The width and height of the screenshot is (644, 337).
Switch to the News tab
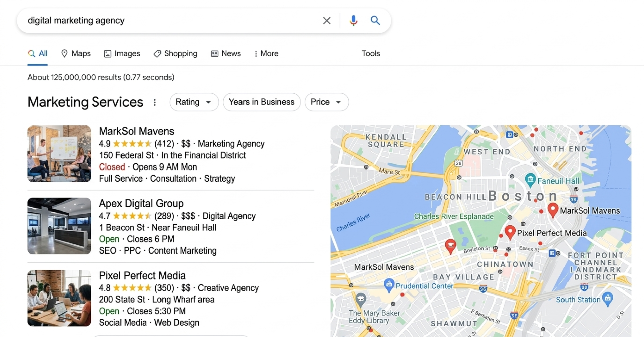pyautogui.click(x=226, y=53)
